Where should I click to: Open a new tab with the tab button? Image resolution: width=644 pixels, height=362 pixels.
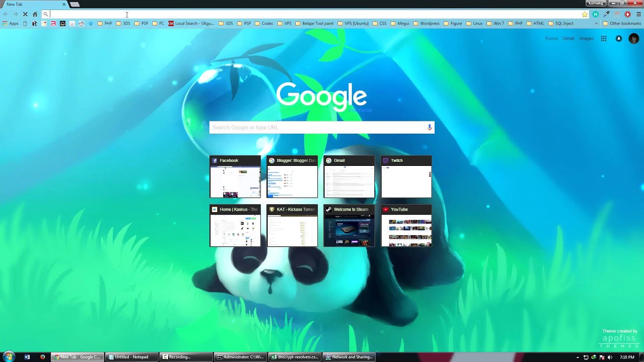(74, 5)
